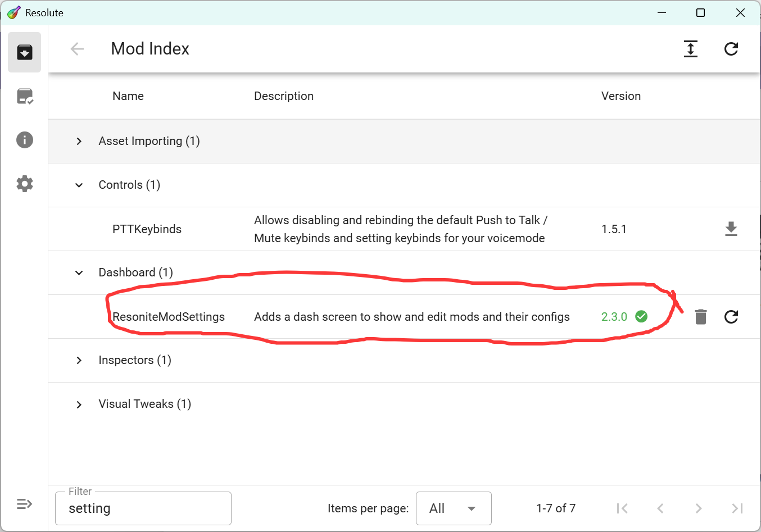The height and width of the screenshot is (532, 761).
Task: Open the About info sidebar icon
Action: (24, 140)
